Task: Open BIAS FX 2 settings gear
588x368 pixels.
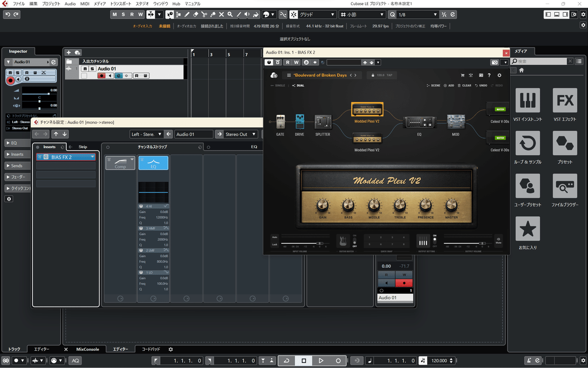Action: [x=499, y=75]
